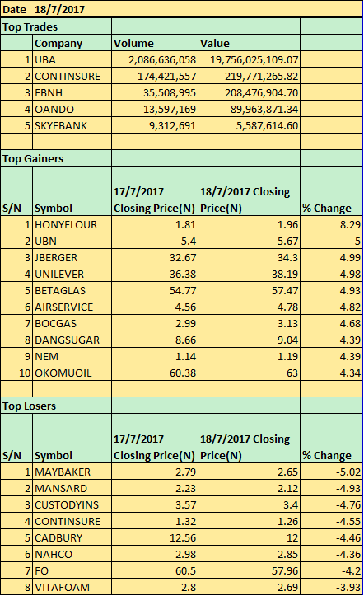Image resolution: width=364 pixels, height=596 pixels.
Task: Click the Top Trades section heading cell
Action: click(56, 26)
